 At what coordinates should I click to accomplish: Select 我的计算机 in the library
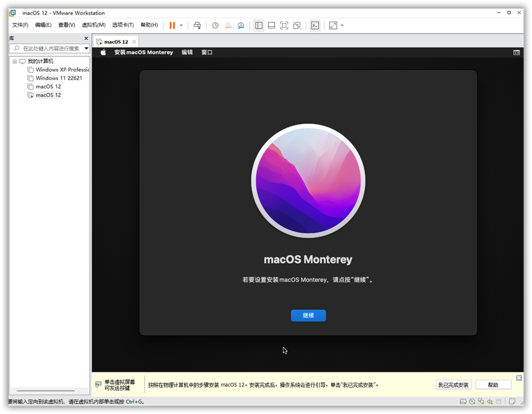pos(40,61)
